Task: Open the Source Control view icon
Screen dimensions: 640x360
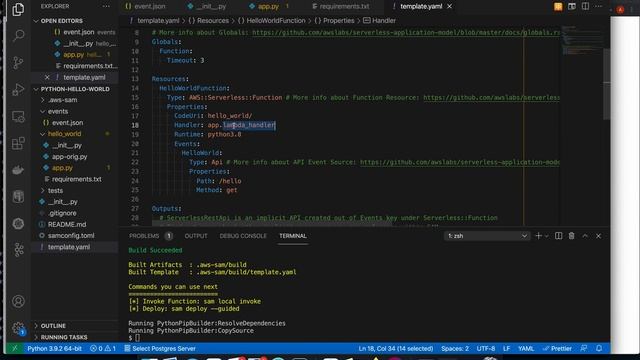Action: pyautogui.click(x=18, y=62)
